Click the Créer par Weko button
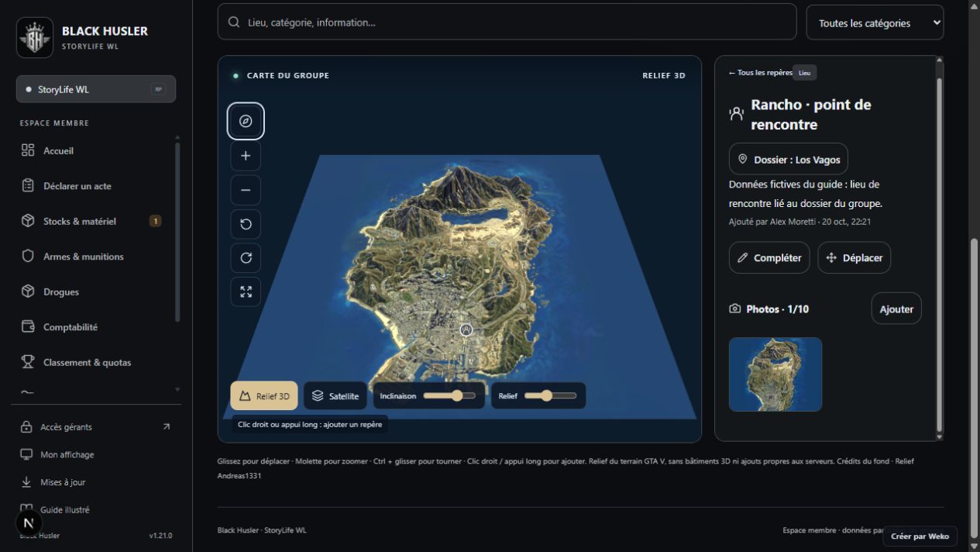Image resolution: width=980 pixels, height=552 pixels. click(x=920, y=536)
